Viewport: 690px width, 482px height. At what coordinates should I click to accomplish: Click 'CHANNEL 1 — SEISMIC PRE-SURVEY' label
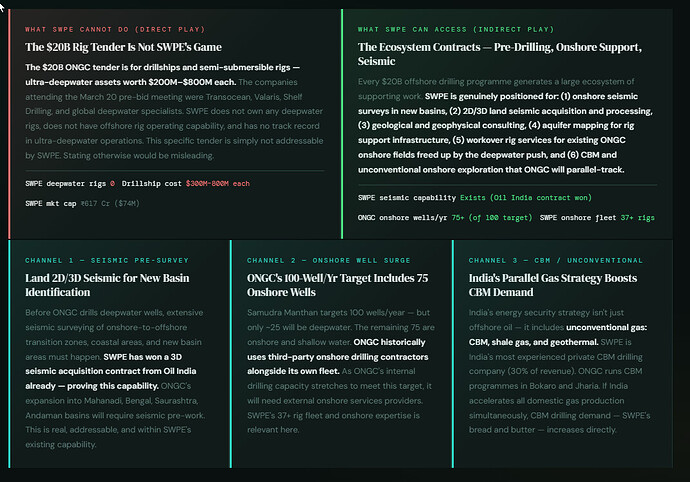pos(107,261)
